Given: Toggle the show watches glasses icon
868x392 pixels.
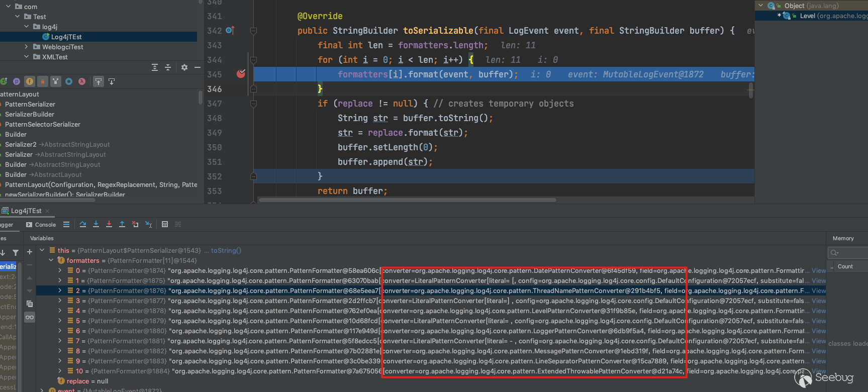Looking at the screenshot, I should tap(30, 317).
